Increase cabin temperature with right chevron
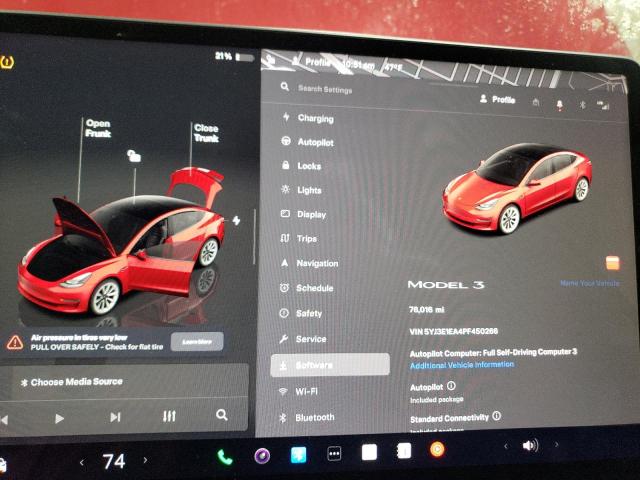 coord(145,460)
